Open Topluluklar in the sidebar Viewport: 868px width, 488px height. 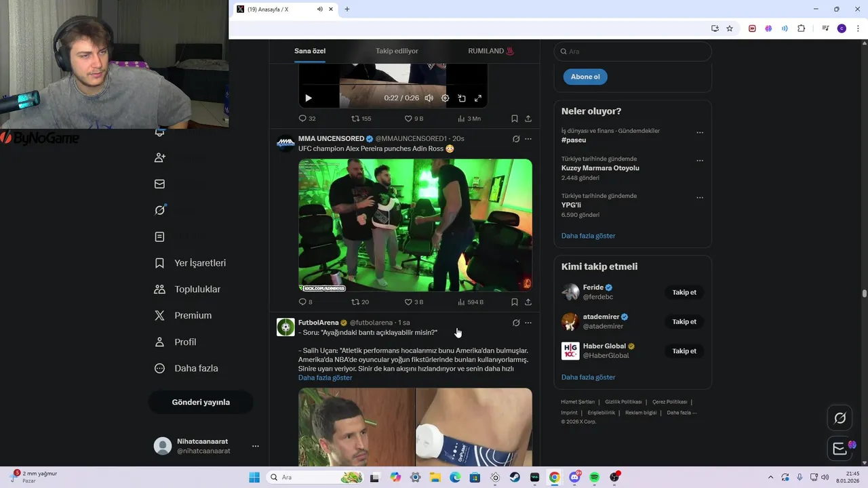coord(188,289)
